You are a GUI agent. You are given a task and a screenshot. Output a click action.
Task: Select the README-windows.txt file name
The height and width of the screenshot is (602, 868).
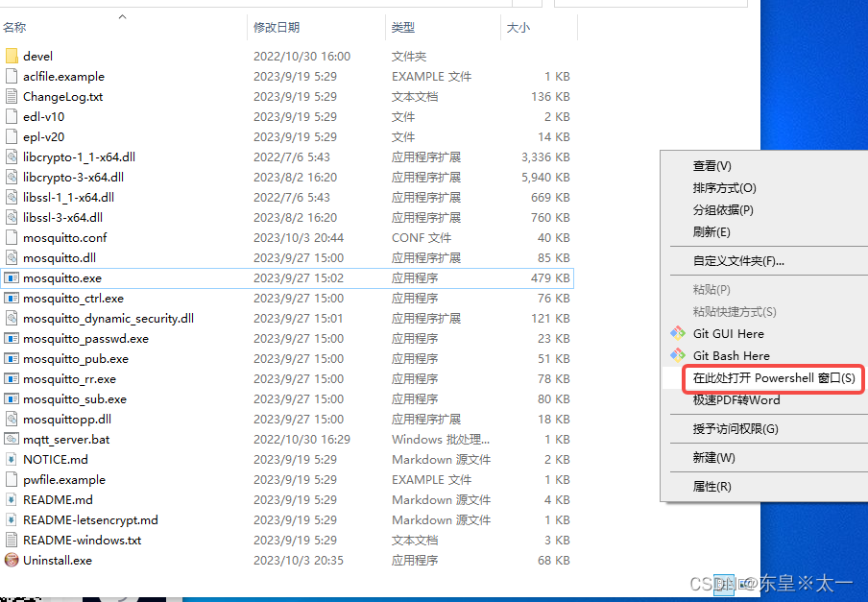tap(82, 540)
